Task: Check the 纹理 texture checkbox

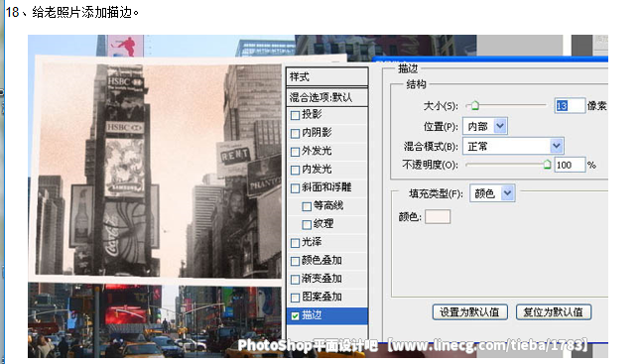Action: coord(307,224)
